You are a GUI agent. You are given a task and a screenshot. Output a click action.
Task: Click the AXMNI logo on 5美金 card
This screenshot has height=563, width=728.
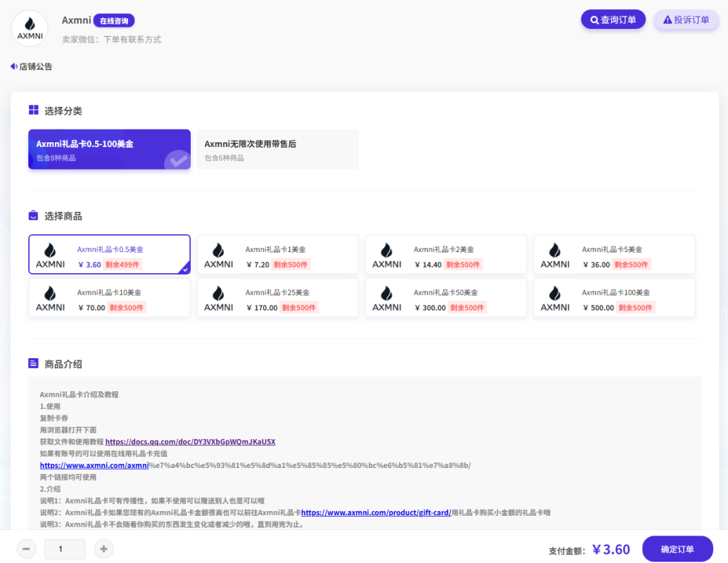555,255
